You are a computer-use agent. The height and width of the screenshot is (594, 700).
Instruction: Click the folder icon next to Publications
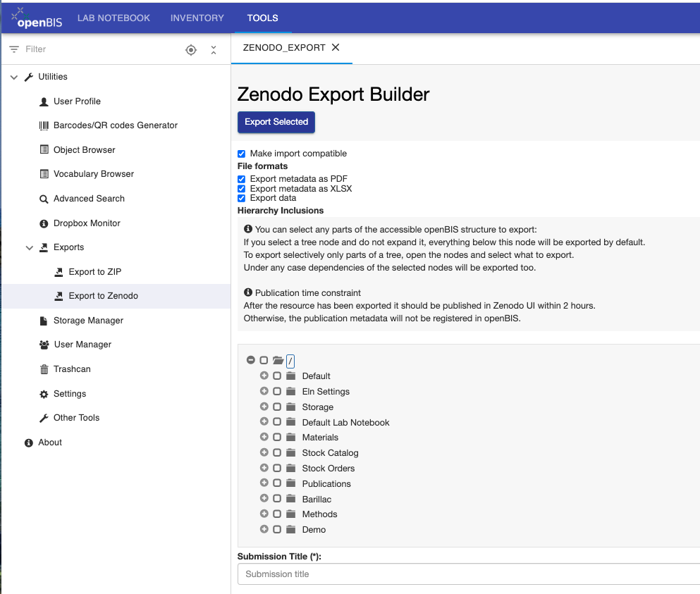click(x=291, y=483)
